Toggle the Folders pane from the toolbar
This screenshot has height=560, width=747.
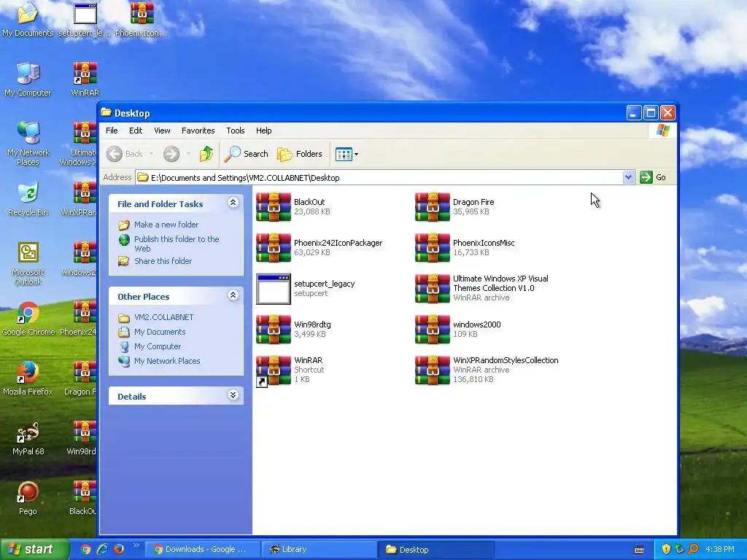click(x=300, y=154)
